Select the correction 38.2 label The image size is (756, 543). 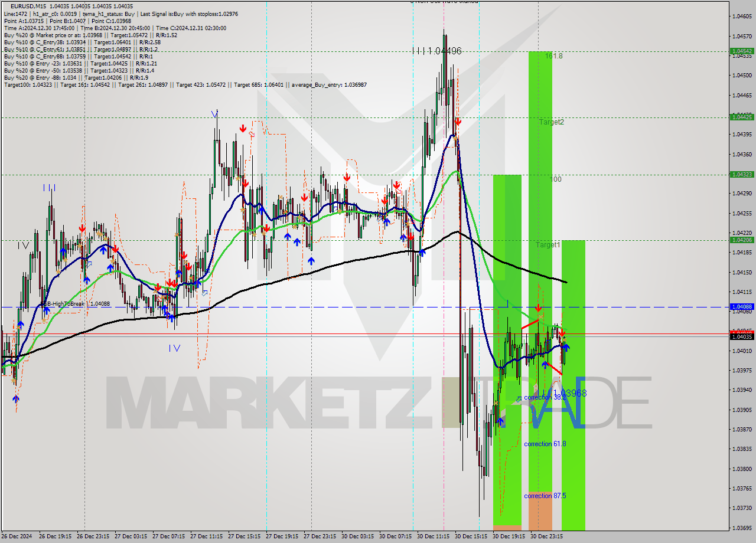coord(545,397)
